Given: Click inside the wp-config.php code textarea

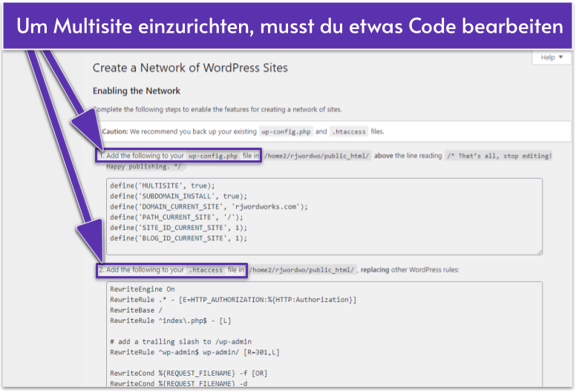Looking at the screenshot, I should tap(324, 217).
